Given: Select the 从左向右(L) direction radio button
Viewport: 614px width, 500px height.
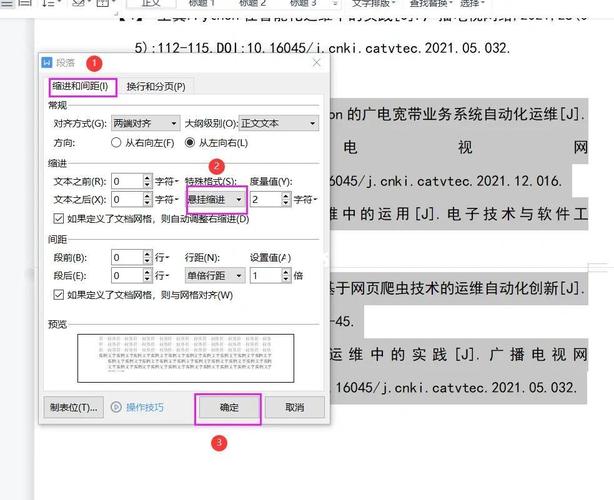Looking at the screenshot, I should (190, 143).
